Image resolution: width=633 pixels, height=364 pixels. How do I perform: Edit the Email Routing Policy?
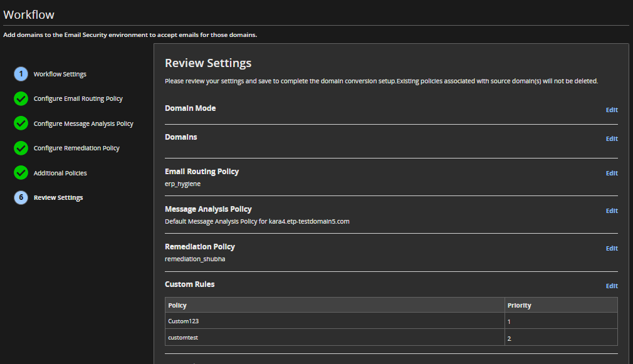tap(612, 173)
